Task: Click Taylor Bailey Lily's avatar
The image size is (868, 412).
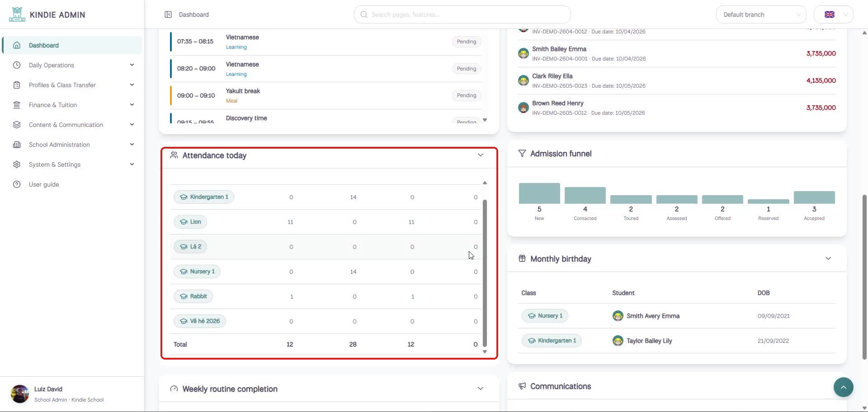Action: pyautogui.click(x=618, y=341)
